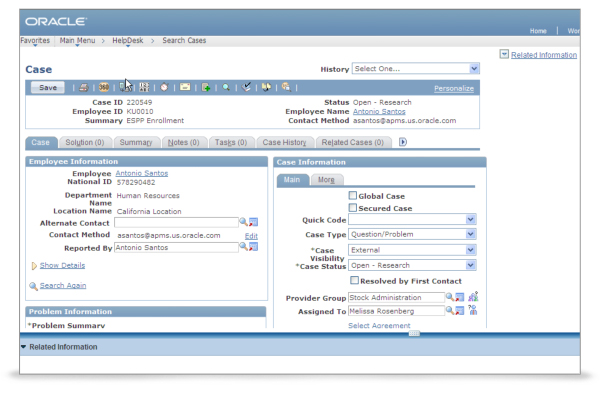The height and width of the screenshot is (400, 600).
Task: Open the History Select One dropdown
Action: click(x=416, y=69)
